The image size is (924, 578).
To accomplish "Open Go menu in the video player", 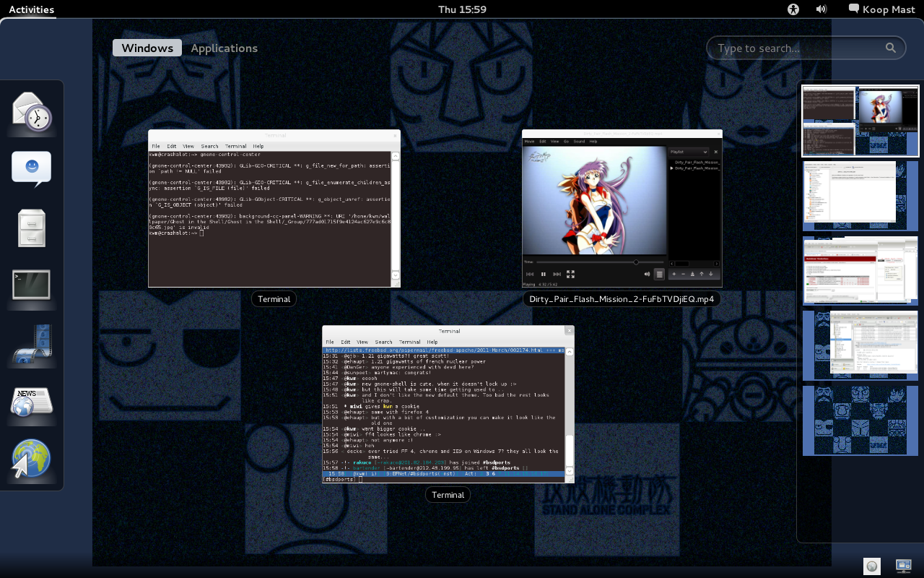I will [566, 142].
